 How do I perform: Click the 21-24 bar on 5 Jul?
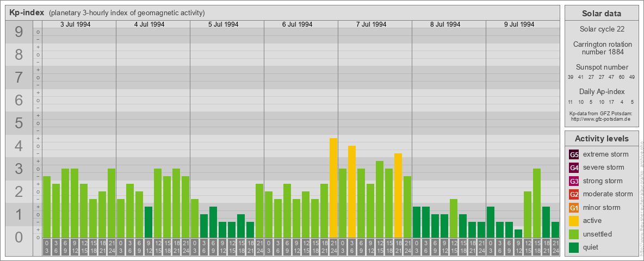(x=259, y=210)
